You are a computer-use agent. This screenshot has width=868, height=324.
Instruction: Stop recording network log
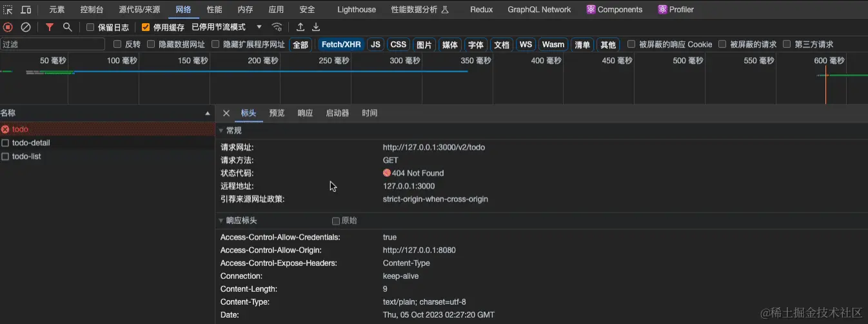8,27
